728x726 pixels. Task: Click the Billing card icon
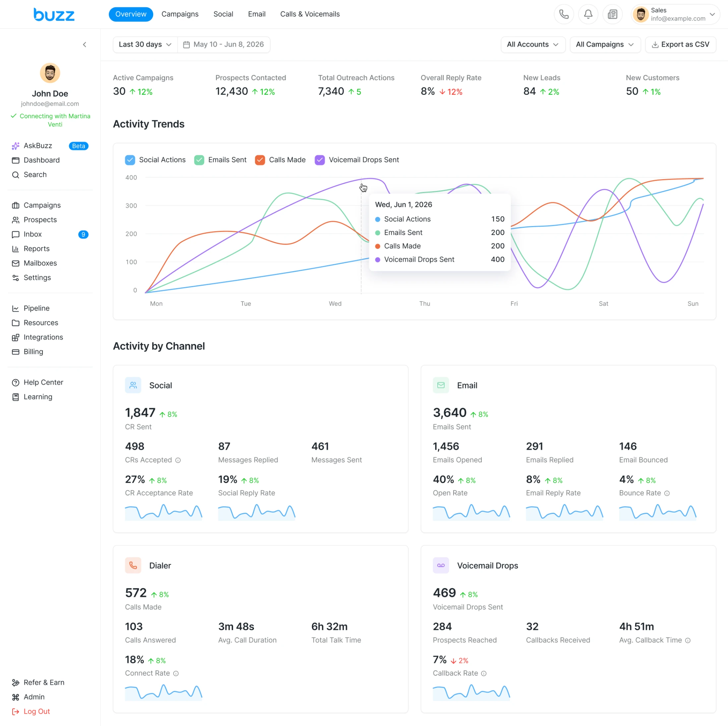coord(16,351)
